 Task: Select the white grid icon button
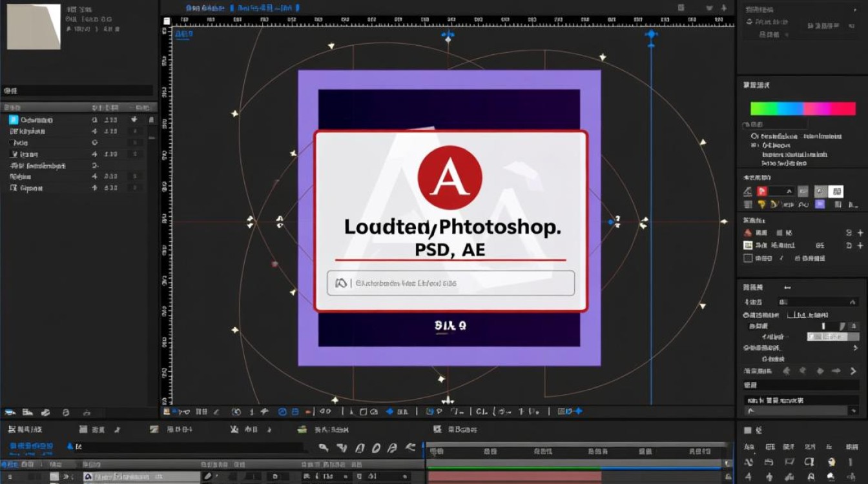tap(836, 191)
